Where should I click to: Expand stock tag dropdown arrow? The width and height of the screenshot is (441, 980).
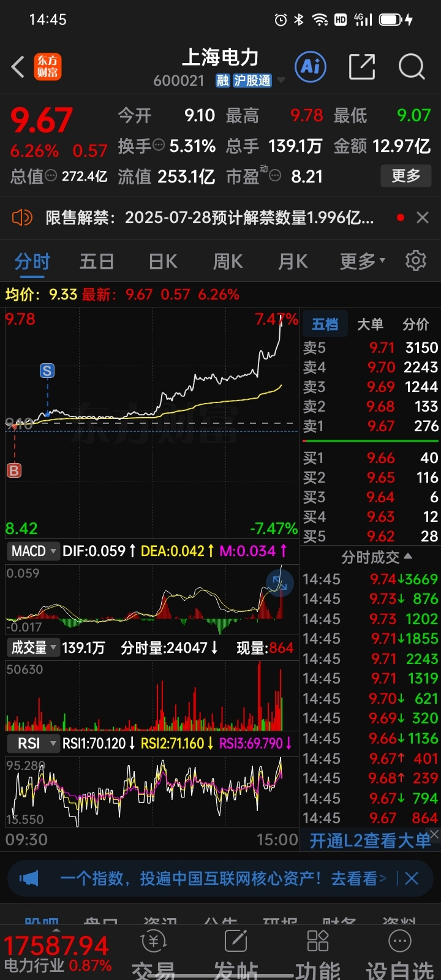point(281,81)
